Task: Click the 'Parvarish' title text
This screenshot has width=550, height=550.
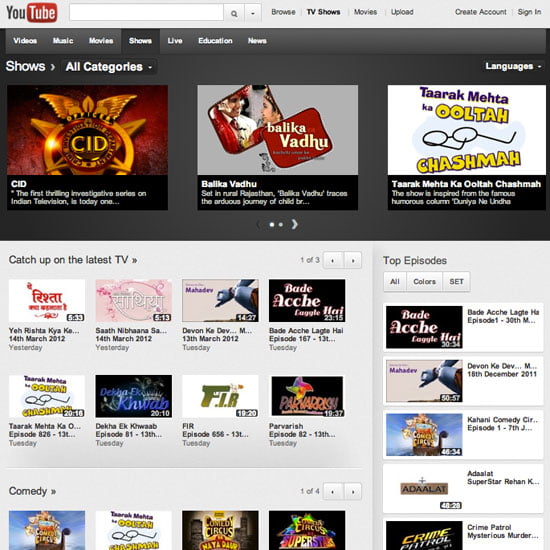Action: coord(286,426)
